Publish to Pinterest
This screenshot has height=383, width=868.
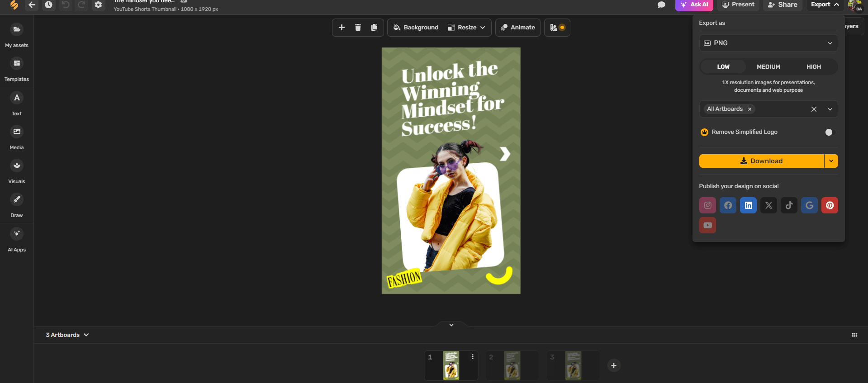[x=830, y=205]
